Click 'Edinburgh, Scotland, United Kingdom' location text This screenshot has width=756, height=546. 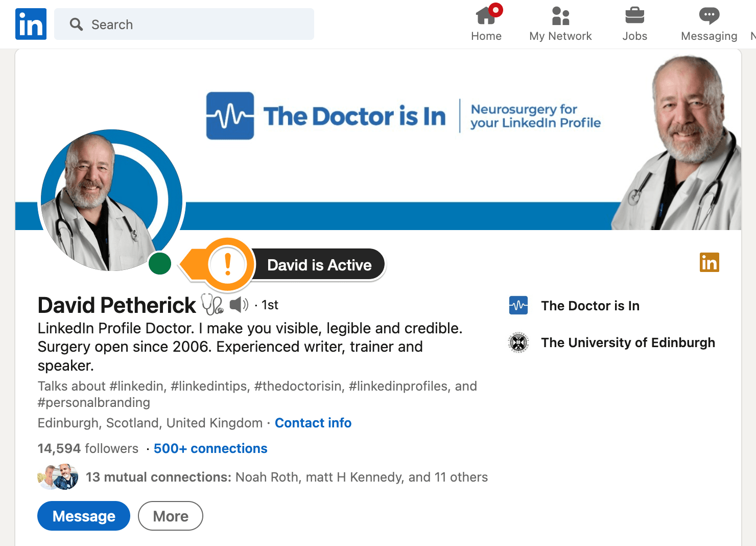150,423
